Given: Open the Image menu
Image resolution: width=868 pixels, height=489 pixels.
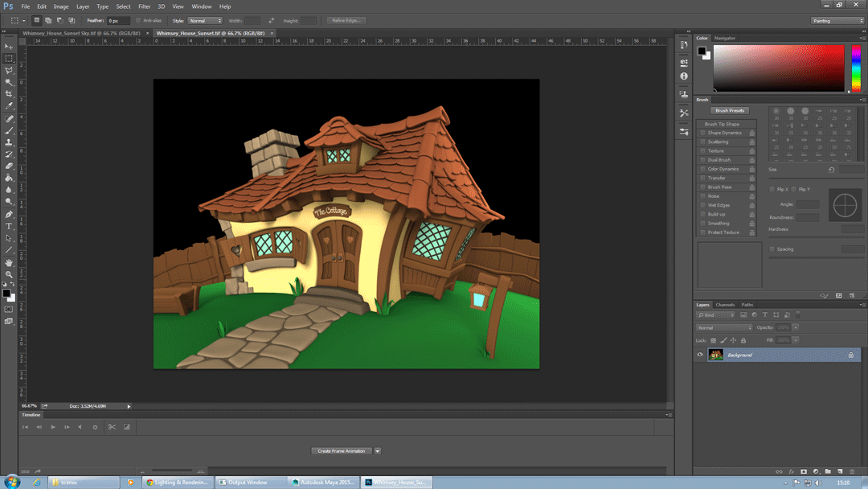Looking at the screenshot, I should point(61,6).
